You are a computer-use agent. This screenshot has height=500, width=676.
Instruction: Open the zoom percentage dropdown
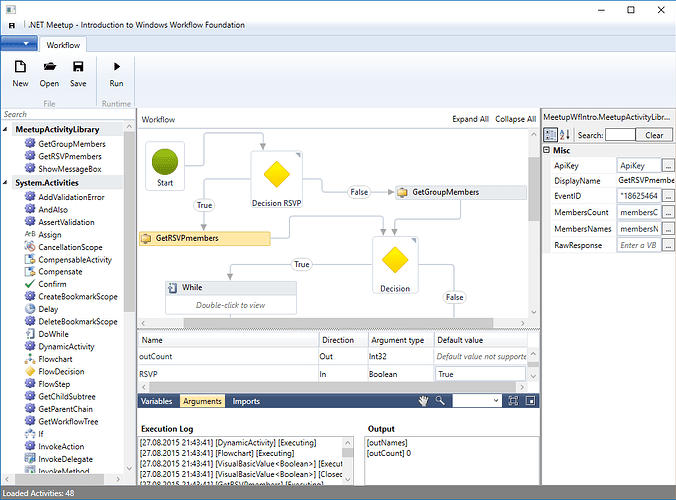(x=496, y=401)
